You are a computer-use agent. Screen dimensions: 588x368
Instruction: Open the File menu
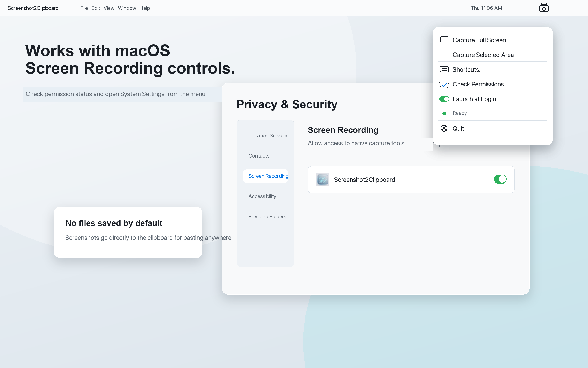point(84,8)
